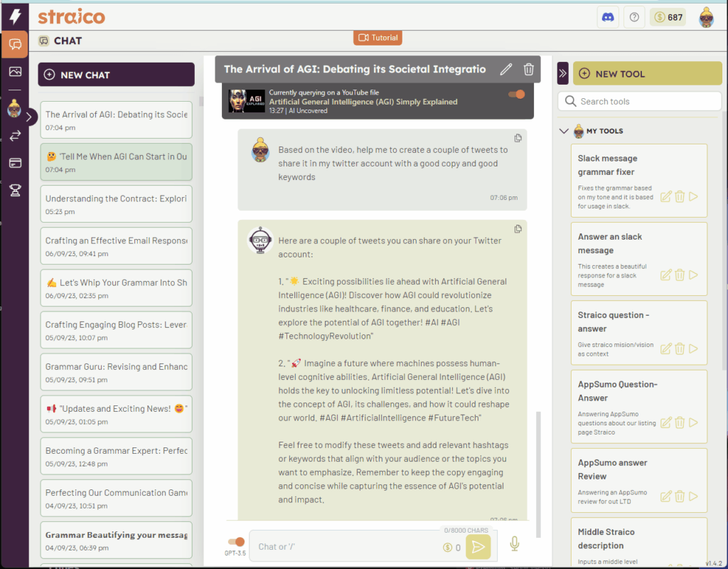Open 'Updates and Exciting News' chat
Screen dimensions: 728x569
[x=116, y=415]
